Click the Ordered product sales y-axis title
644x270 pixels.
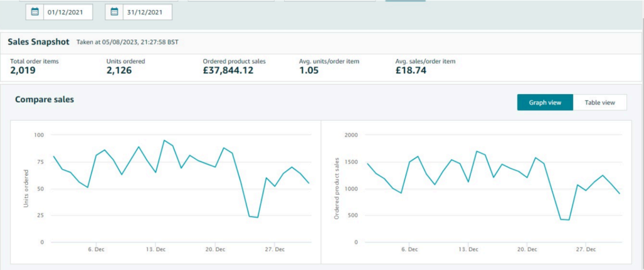coord(337,187)
